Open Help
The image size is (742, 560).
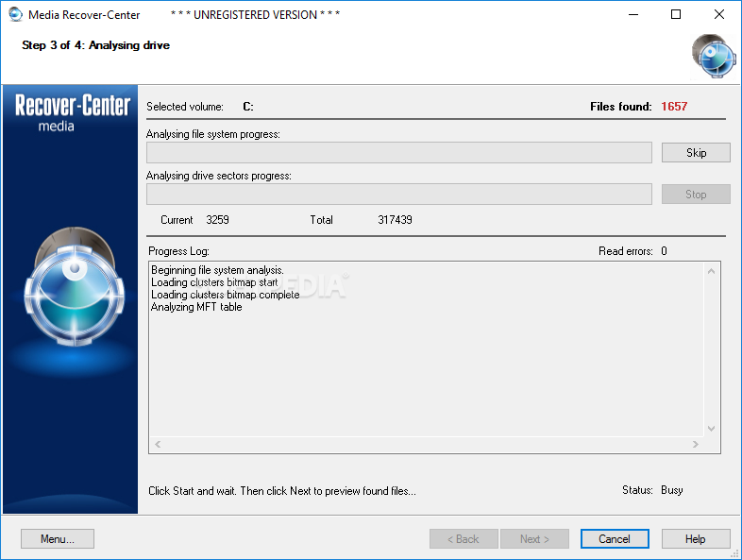pos(696,538)
